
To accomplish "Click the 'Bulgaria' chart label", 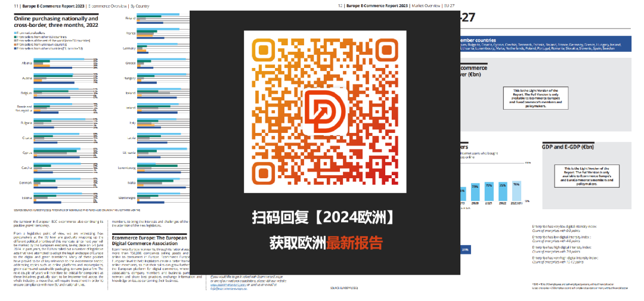I will tap(27, 123).
